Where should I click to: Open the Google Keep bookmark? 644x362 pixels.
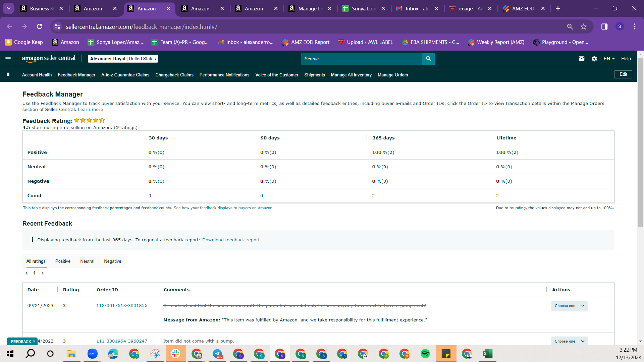[24, 42]
